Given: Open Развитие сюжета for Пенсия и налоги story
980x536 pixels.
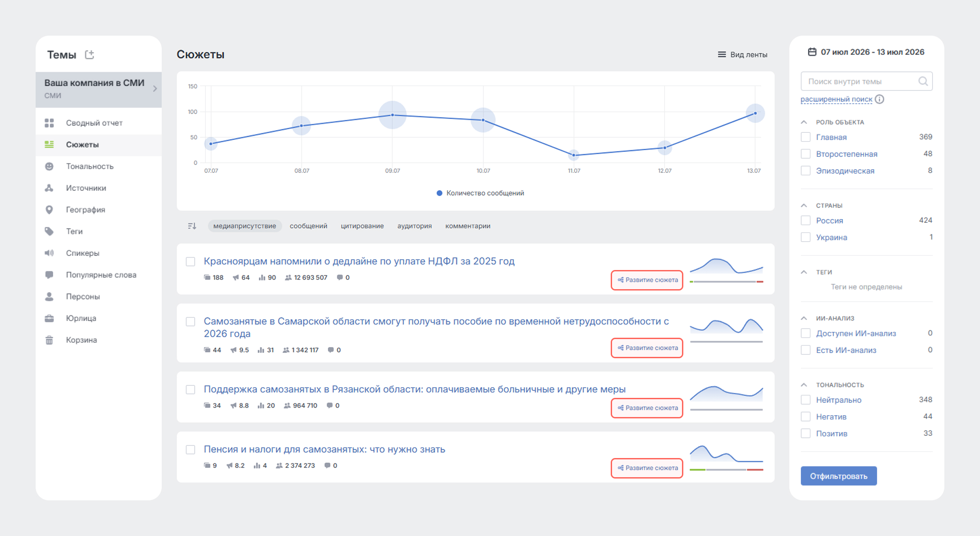Looking at the screenshot, I should [x=647, y=468].
